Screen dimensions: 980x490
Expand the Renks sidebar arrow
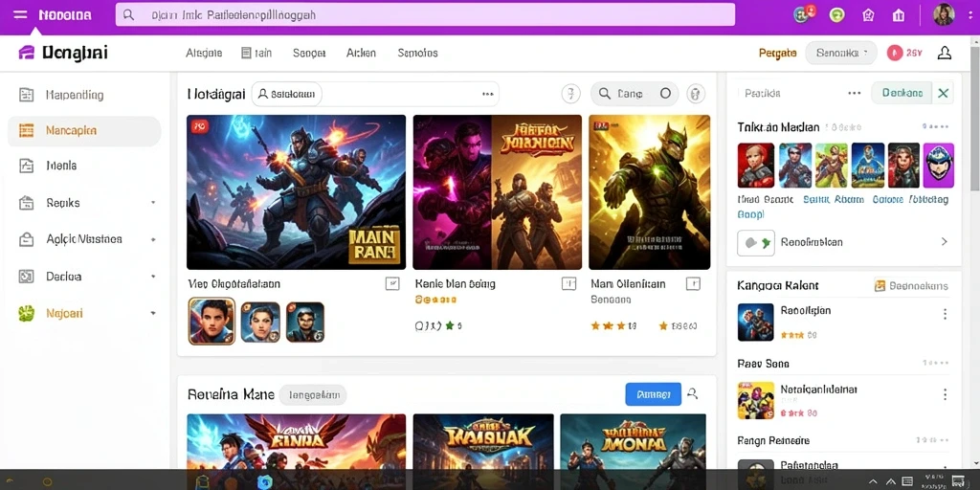click(153, 203)
